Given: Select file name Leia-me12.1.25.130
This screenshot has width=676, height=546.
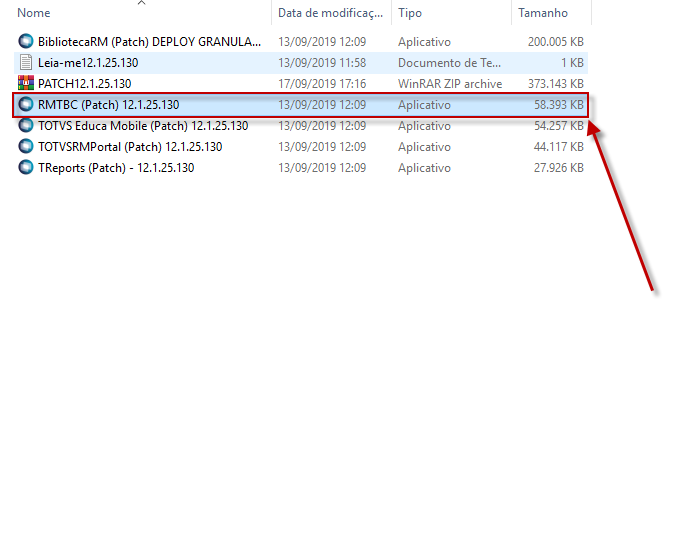Looking at the screenshot, I should tap(88, 63).
